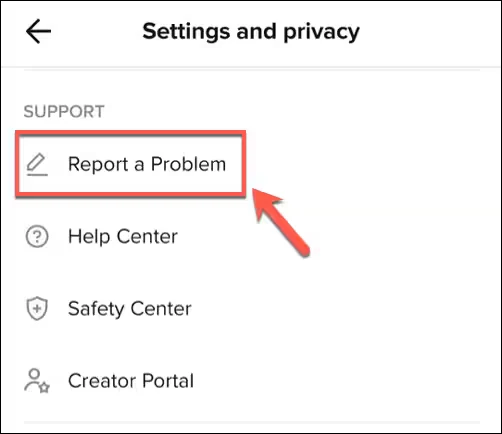
Task: Click the SUPPORT section header
Action: click(64, 111)
